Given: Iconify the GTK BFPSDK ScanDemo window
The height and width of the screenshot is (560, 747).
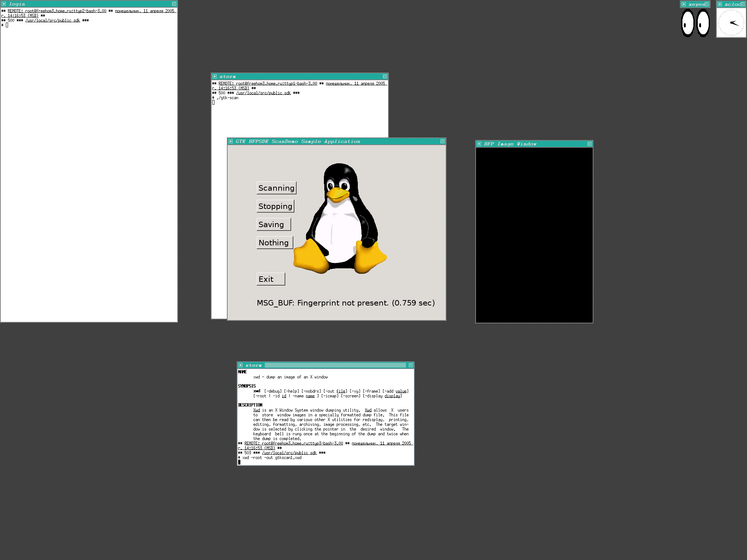Looking at the screenshot, I should (x=231, y=141).
